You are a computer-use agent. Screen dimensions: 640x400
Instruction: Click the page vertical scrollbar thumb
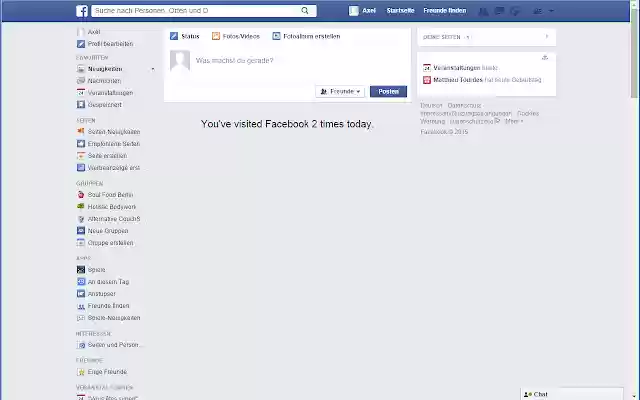pos(634,53)
